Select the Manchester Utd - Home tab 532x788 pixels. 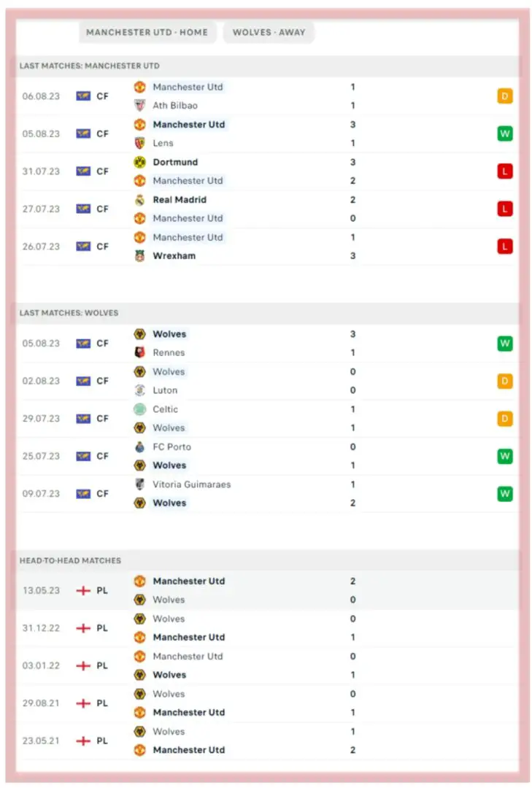[x=147, y=33]
